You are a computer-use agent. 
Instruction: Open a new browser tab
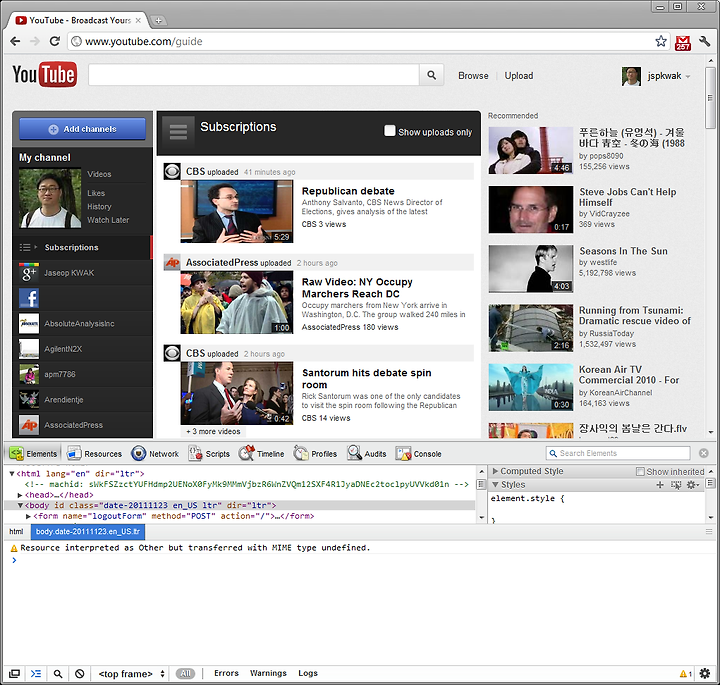pyautogui.click(x=158, y=20)
